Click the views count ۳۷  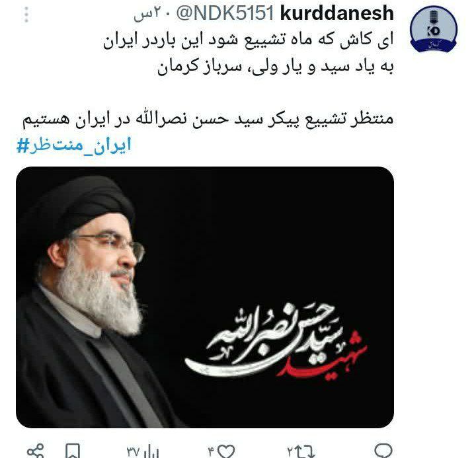tap(134, 452)
